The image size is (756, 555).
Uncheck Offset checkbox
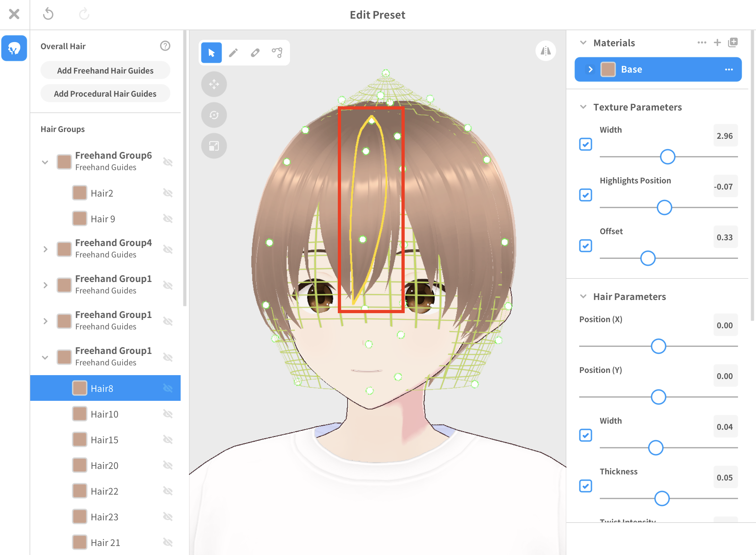click(586, 246)
